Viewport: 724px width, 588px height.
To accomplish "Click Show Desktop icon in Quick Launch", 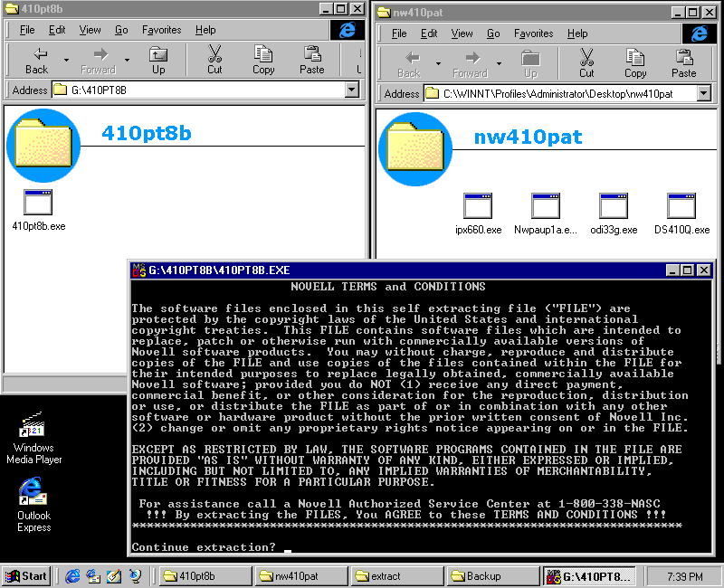I will 114,576.
